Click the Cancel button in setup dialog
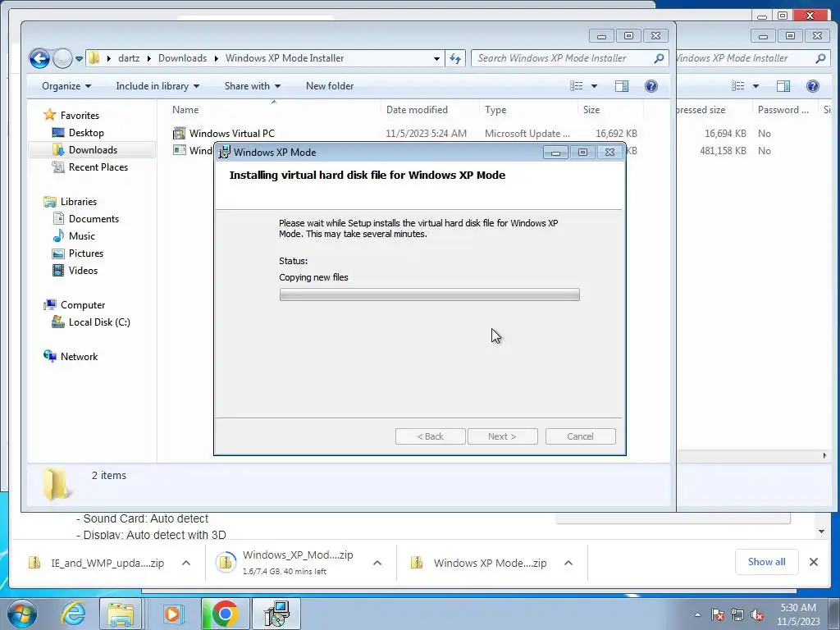This screenshot has height=630, width=840. (580, 436)
